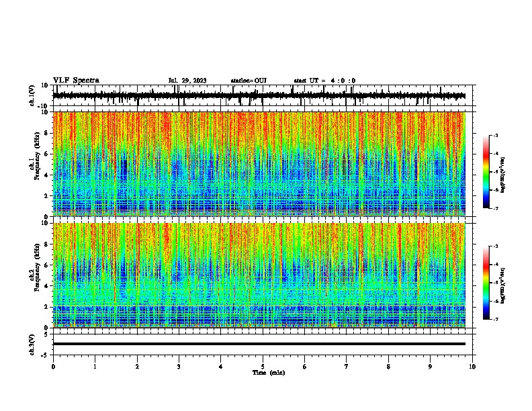Click time axis tick label "5"
This screenshot has width=532, height=411.
(263, 367)
